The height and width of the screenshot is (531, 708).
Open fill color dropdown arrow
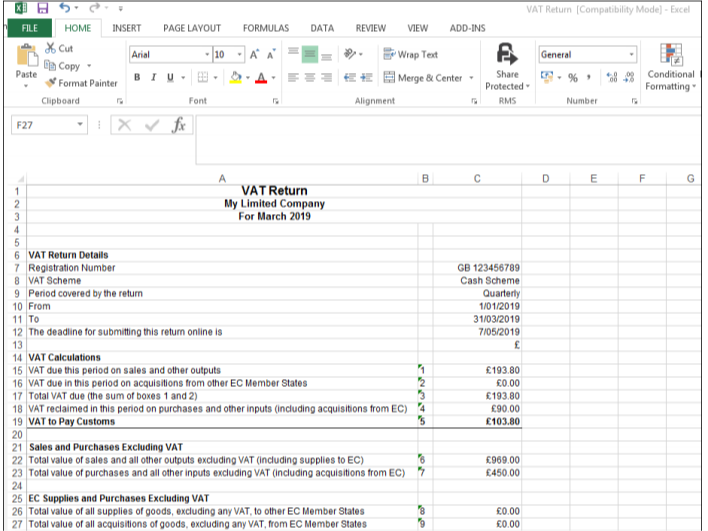click(x=248, y=78)
